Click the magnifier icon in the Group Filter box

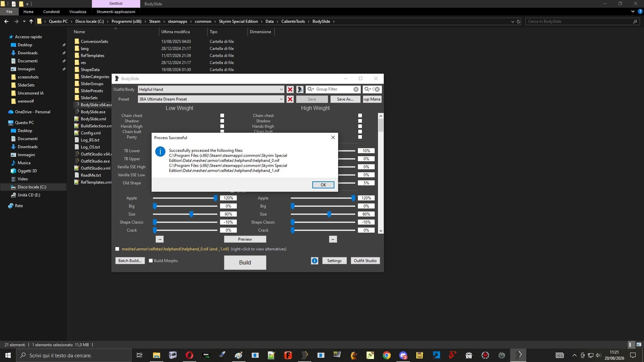click(311, 89)
